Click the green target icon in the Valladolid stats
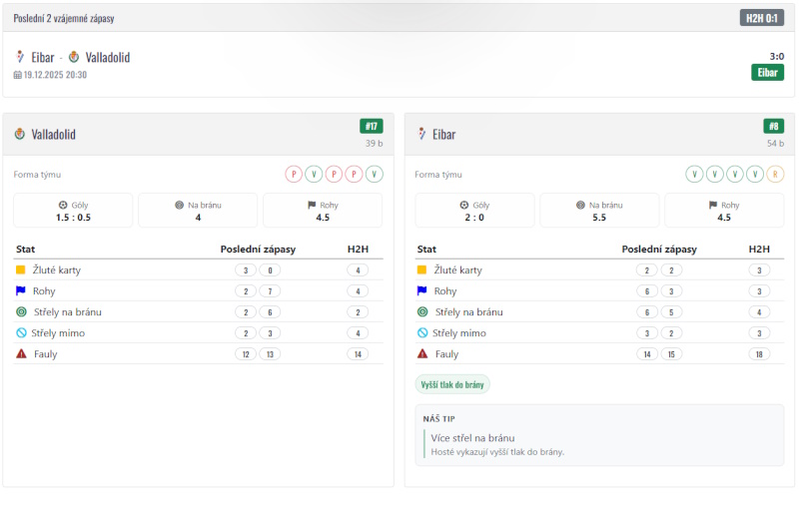The image size is (799, 532). pyautogui.click(x=20, y=312)
